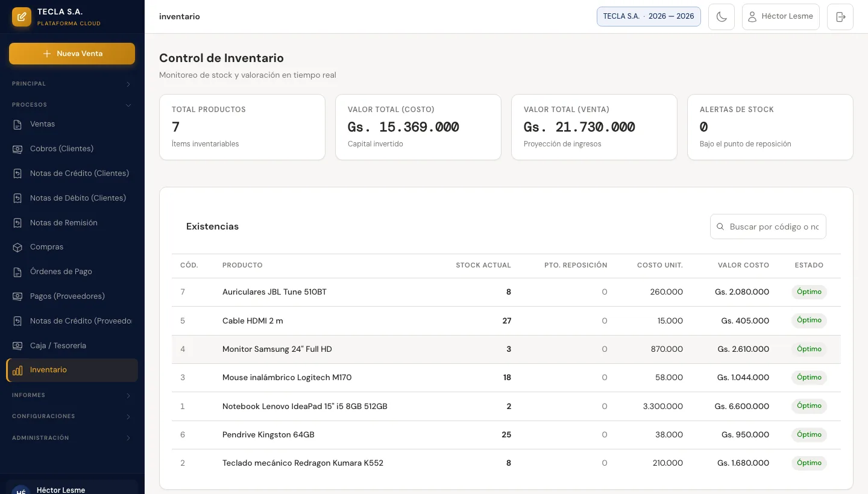Select Mouse inalámbrico Logitech M170 row
This screenshot has height=494, width=868.
tap(506, 378)
